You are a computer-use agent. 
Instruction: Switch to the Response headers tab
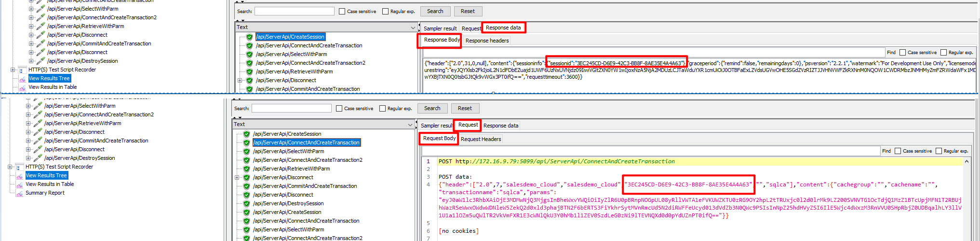click(487, 41)
